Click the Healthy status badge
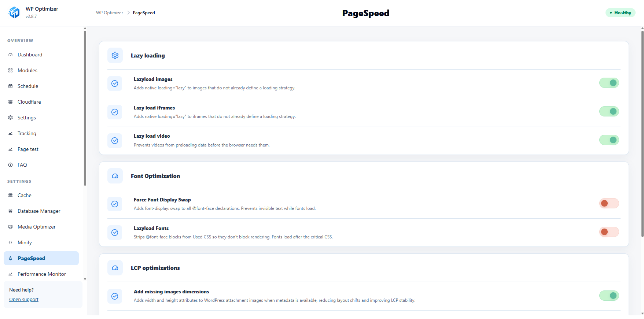This screenshot has width=644, height=319. [620, 13]
